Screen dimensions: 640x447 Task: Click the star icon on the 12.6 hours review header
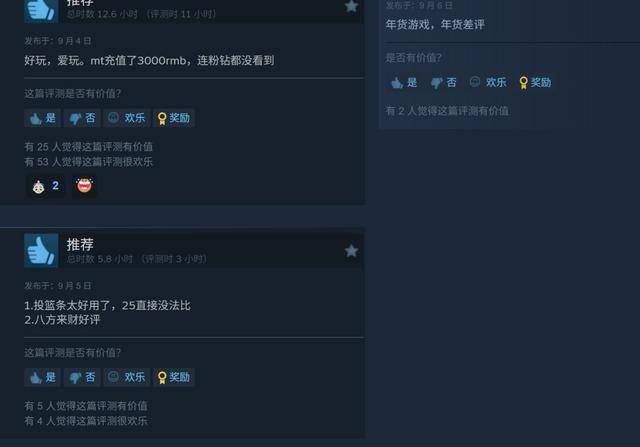[x=351, y=6]
